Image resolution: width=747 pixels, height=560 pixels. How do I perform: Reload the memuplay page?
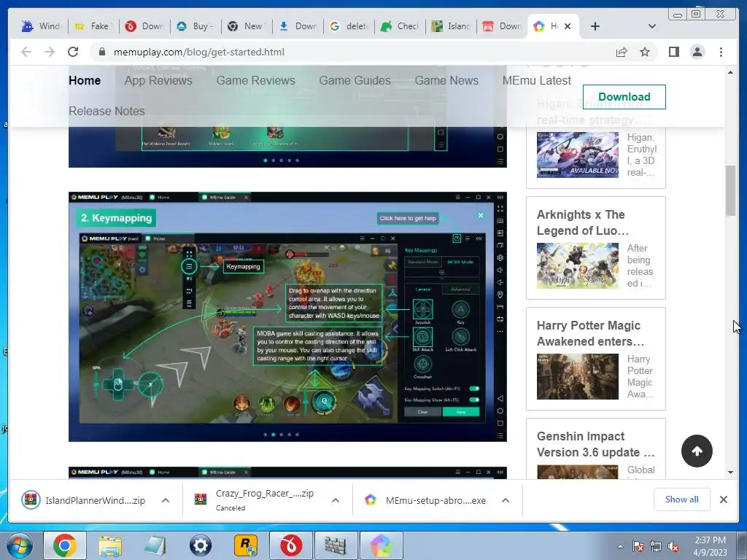point(73,52)
